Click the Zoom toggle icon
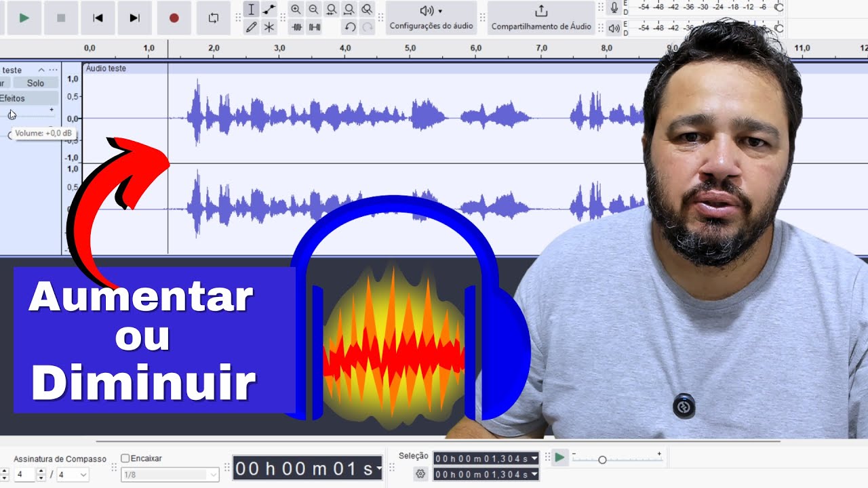Screen dimensions: 868x488 click(x=367, y=9)
